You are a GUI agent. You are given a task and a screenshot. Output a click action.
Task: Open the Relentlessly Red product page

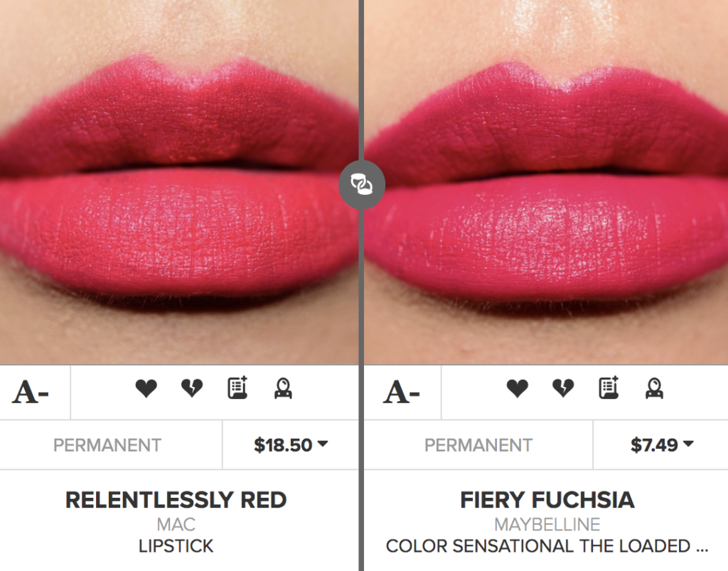tap(176, 500)
